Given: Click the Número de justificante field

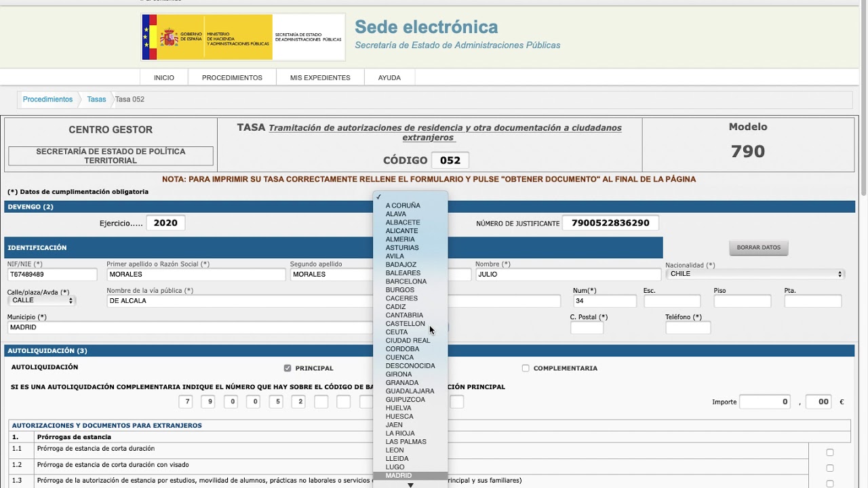Looking at the screenshot, I should [610, 223].
